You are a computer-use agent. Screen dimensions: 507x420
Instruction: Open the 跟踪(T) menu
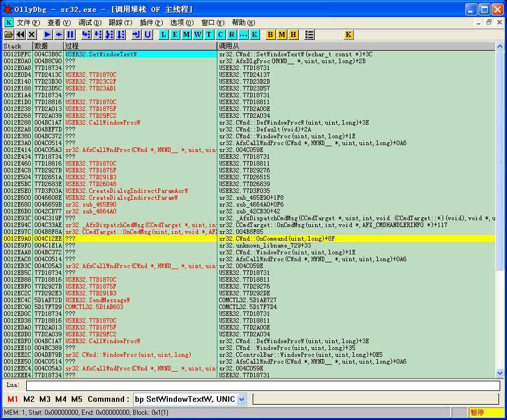(x=120, y=23)
